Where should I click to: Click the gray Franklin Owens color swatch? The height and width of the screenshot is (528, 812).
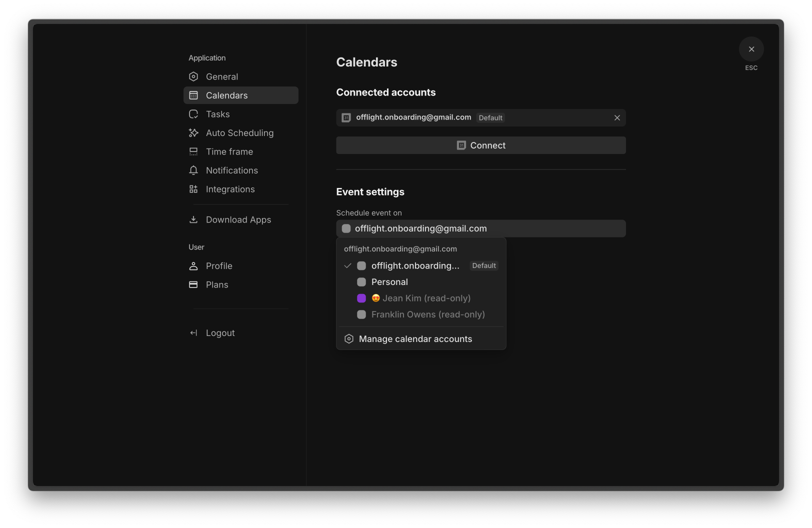(x=361, y=314)
